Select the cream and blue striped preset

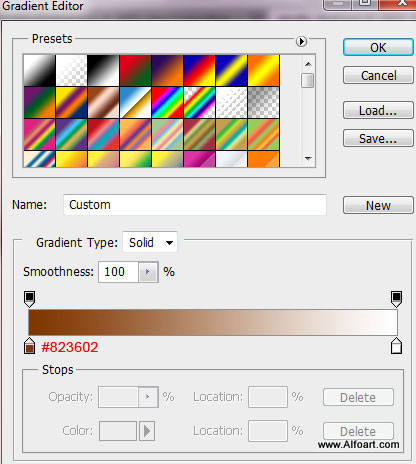coord(39,159)
